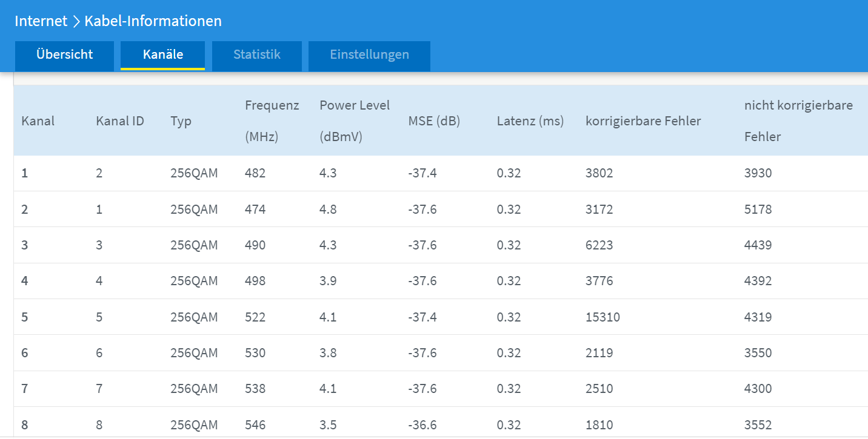Click uncorrectable errors value 4392

(758, 281)
